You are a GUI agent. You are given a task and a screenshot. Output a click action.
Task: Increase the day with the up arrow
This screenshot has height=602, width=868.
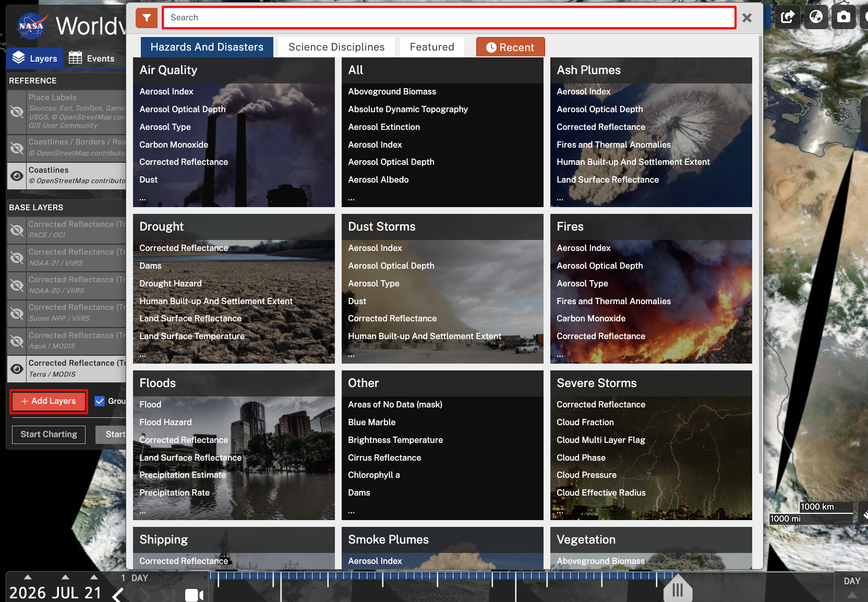pyautogui.click(x=94, y=577)
